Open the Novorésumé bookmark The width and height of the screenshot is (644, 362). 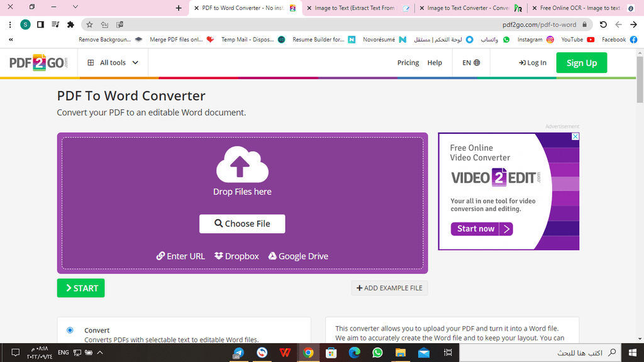pyautogui.click(x=384, y=40)
